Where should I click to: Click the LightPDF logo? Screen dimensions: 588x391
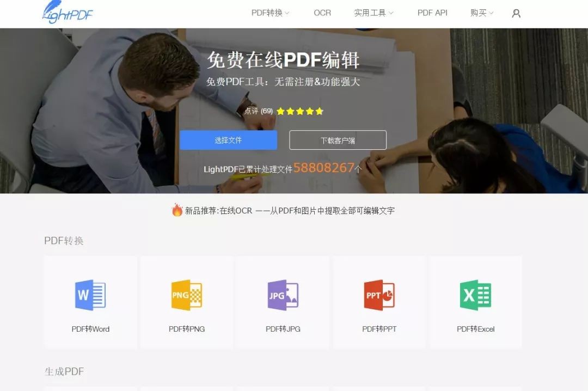pos(68,13)
